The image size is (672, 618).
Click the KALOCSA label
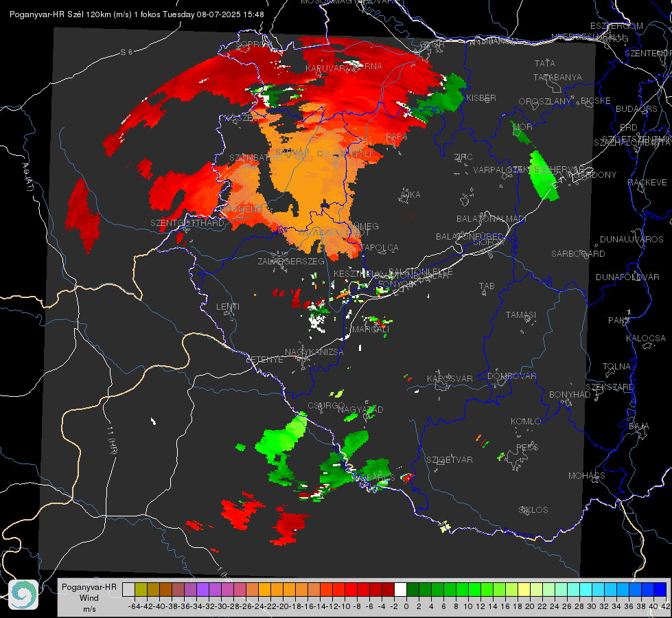point(646,339)
